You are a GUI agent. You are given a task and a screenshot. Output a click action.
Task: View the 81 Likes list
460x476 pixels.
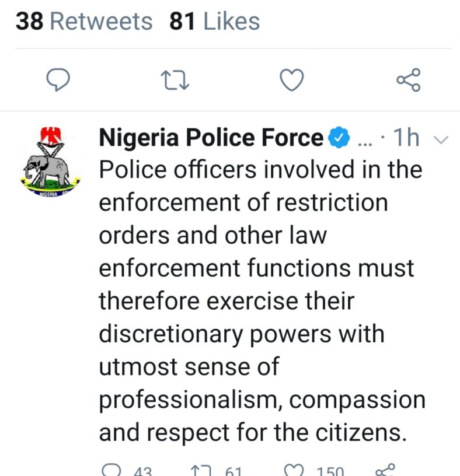click(214, 21)
